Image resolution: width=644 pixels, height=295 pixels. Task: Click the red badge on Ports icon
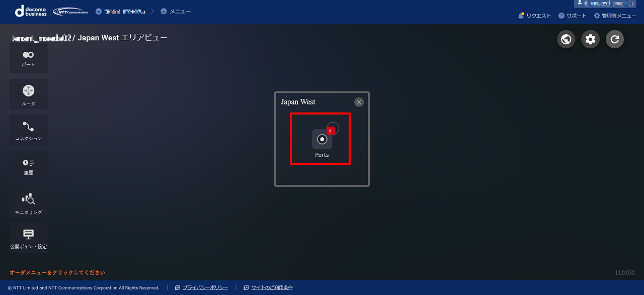(x=330, y=131)
